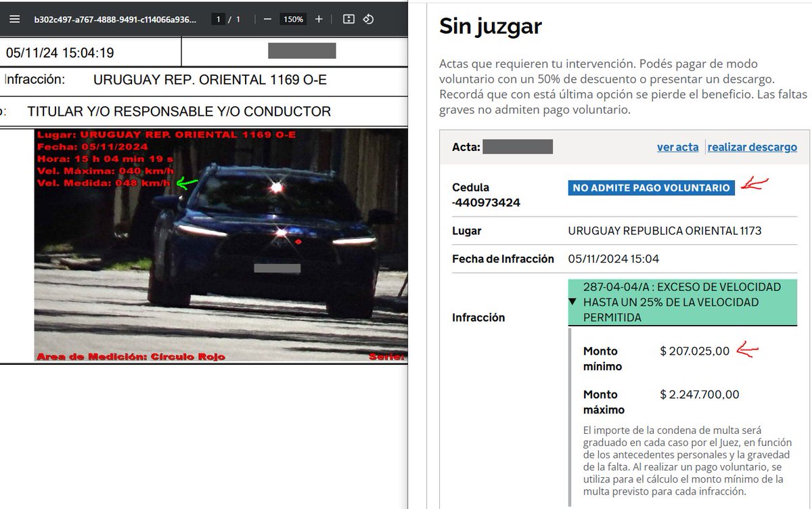Click the 'Infracción:' label in the PDF
The height and width of the screenshot is (509, 812).
click(x=35, y=80)
